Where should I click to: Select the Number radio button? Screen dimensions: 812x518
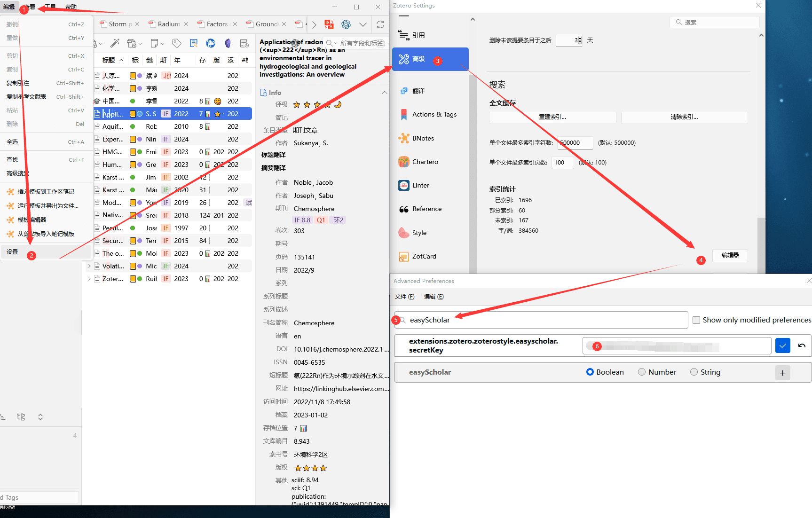642,372
